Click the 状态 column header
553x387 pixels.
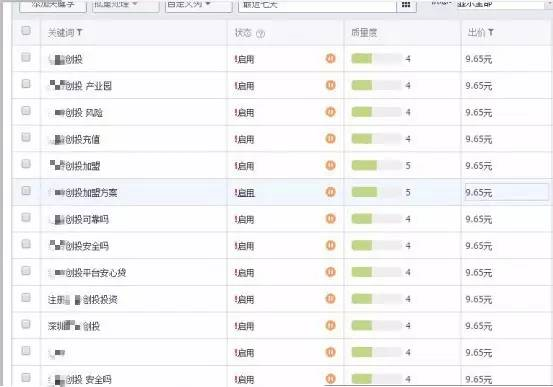[x=243, y=33]
